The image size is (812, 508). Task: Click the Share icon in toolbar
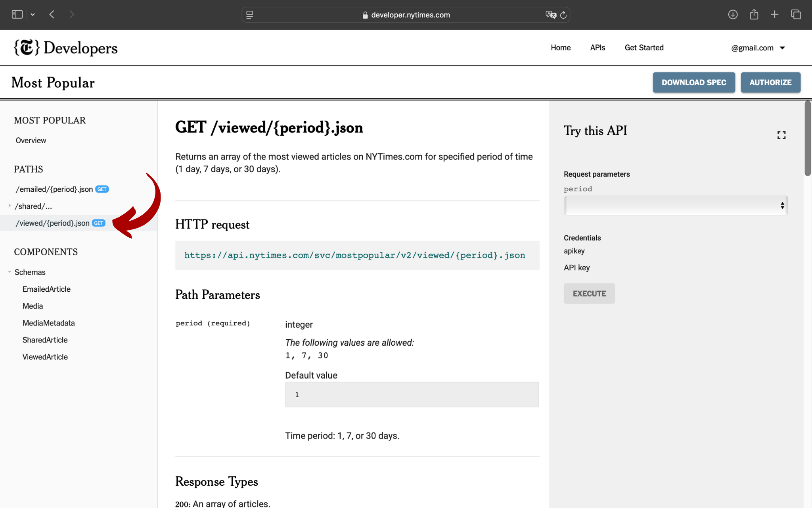click(754, 15)
